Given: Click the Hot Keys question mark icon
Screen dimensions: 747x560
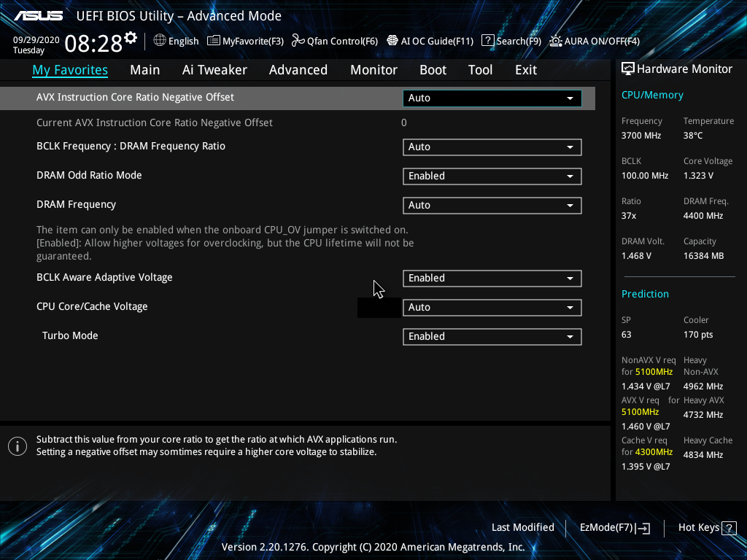Looking at the screenshot, I should click(x=729, y=528).
